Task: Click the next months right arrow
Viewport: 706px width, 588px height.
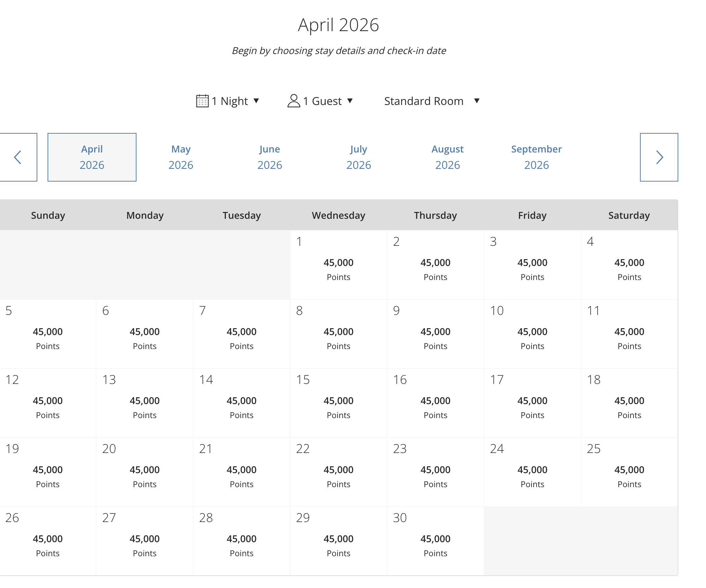Action: point(659,157)
